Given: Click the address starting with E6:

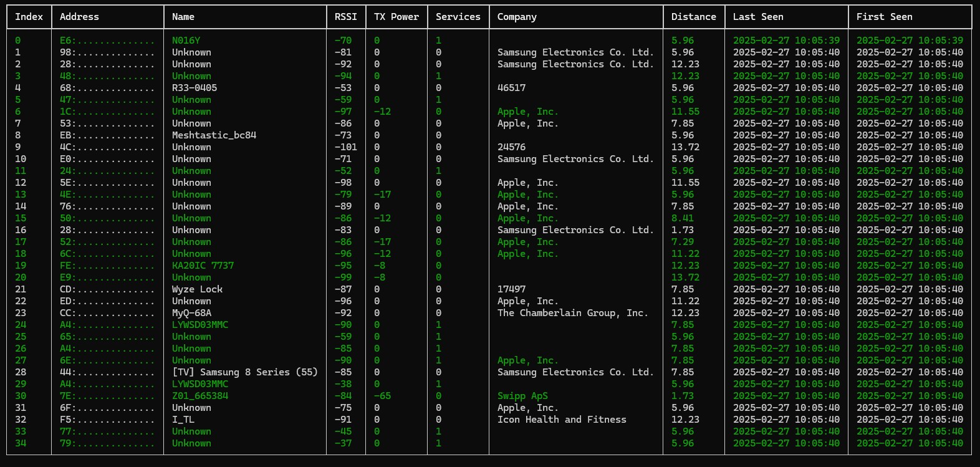Looking at the screenshot, I should point(107,41).
